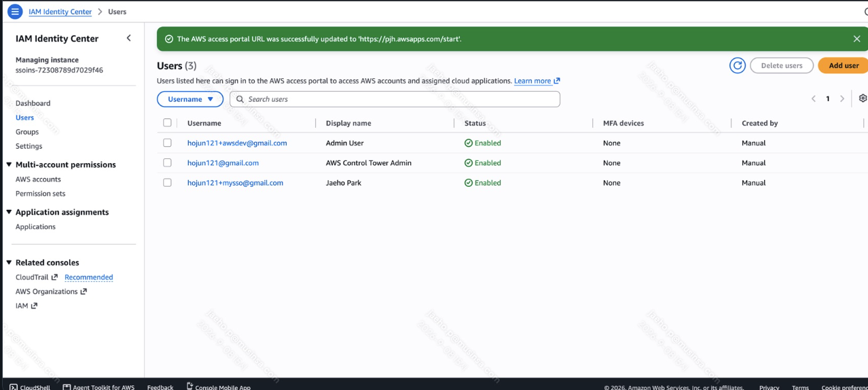Image resolution: width=868 pixels, height=390 pixels.
Task: Click the success checkmark icon in banner
Action: (169, 39)
